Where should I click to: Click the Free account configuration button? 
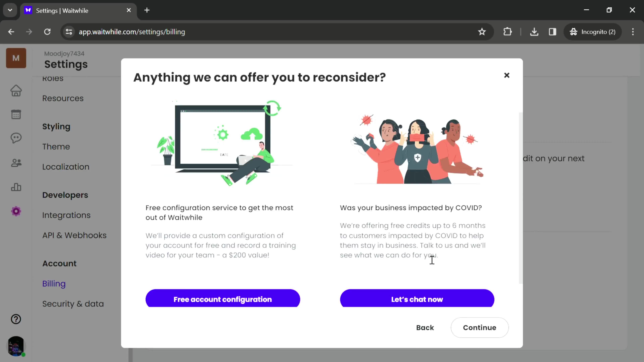coord(223,299)
